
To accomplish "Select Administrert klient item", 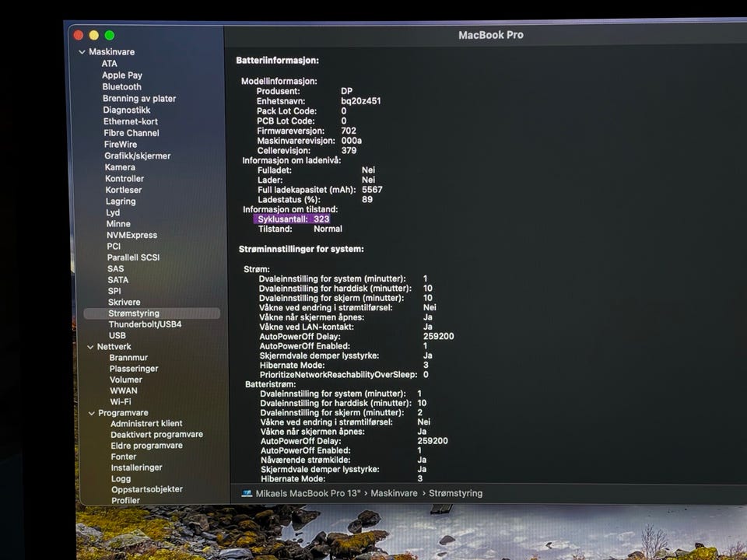I will [x=146, y=424].
